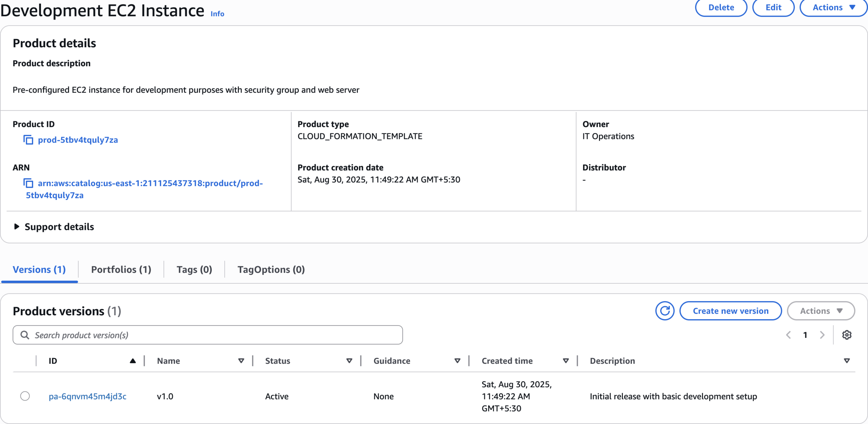Open the top Actions dropdown menu
The image size is (868, 424).
click(833, 8)
